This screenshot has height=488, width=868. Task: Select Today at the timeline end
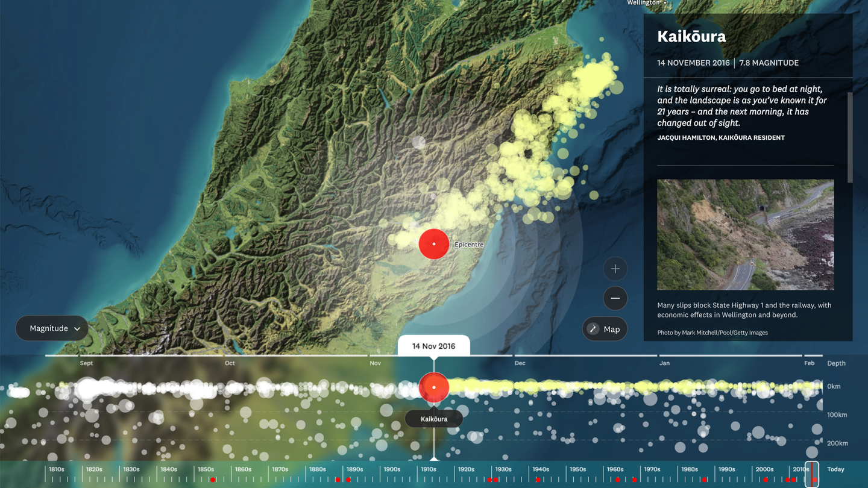(836, 469)
